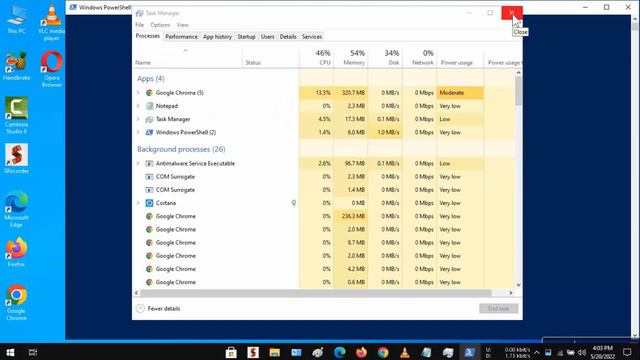Open the File menu in Task Manager

click(139, 25)
